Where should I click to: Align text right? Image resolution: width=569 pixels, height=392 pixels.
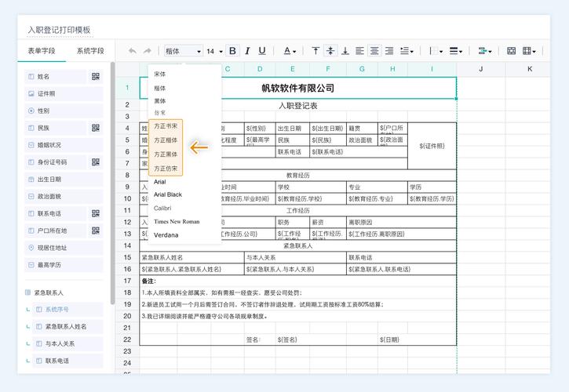point(389,51)
